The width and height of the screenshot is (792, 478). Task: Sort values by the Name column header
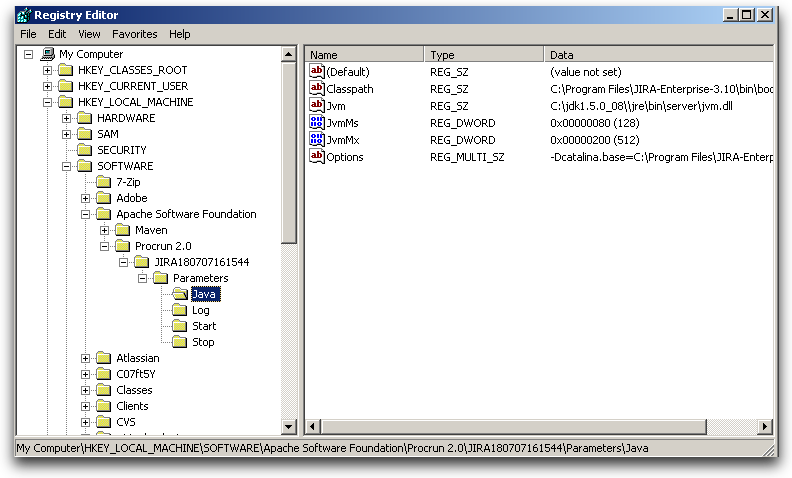pyautogui.click(x=364, y=55)
